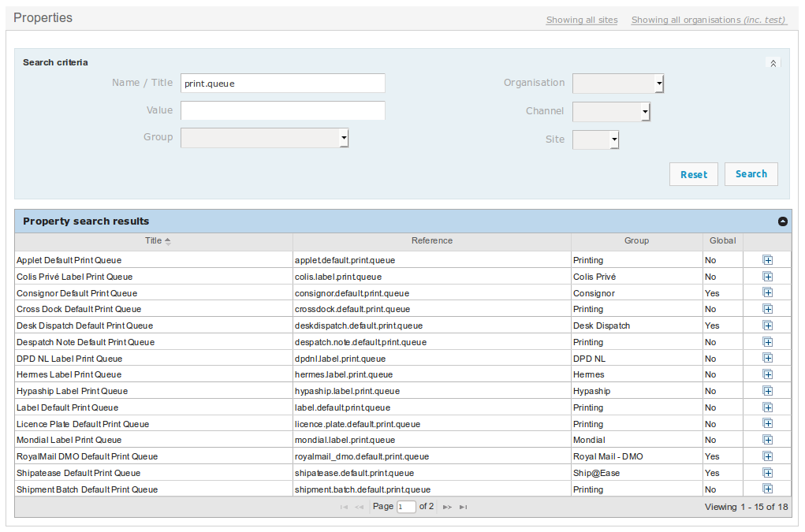The width and height of the screenshot is (805, 532).
Task: Go to the first results page
Action: click(x=344, y=507)
